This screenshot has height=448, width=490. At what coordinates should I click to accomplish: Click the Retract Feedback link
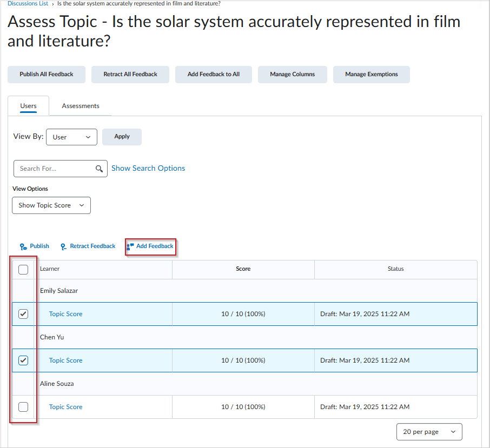[x=92, y=246]
